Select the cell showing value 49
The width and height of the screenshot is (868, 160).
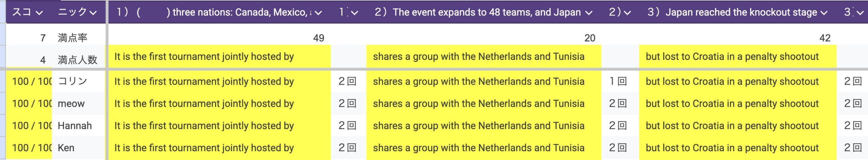[318, 38]
